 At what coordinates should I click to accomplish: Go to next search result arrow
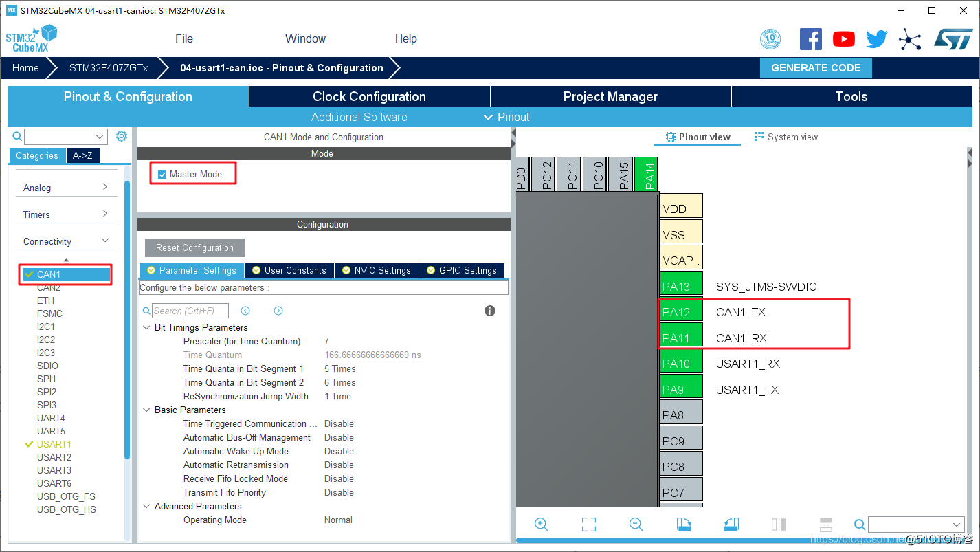click(278, 311)
